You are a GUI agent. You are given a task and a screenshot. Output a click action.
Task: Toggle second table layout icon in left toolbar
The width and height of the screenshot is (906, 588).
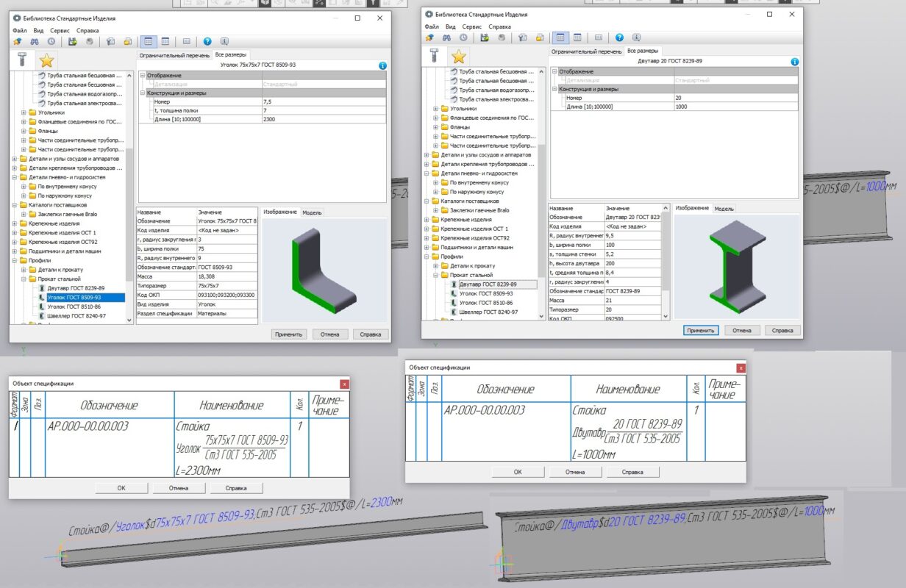165,42
